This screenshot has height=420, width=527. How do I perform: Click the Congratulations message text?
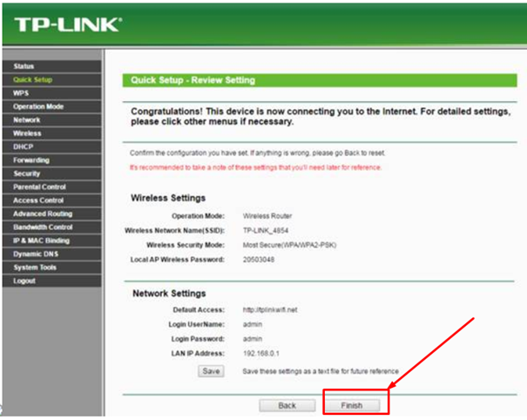click(321, 117)
